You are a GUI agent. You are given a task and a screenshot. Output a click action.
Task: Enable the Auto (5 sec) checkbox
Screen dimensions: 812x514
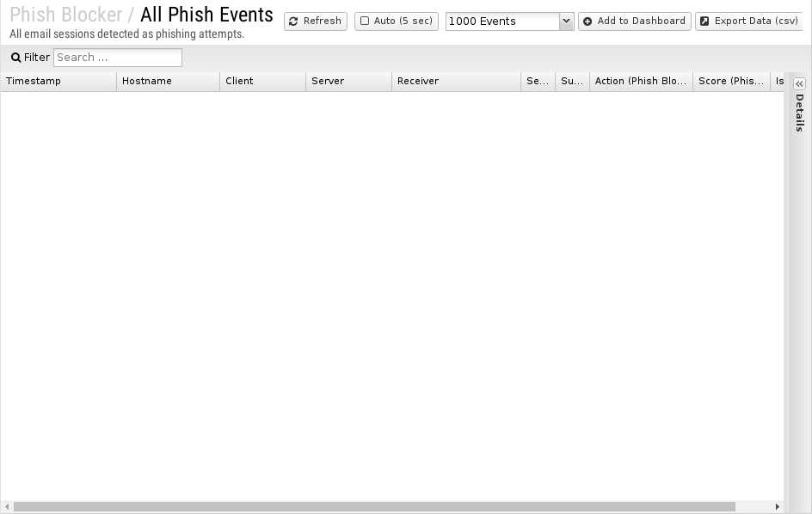coord(365,21)
